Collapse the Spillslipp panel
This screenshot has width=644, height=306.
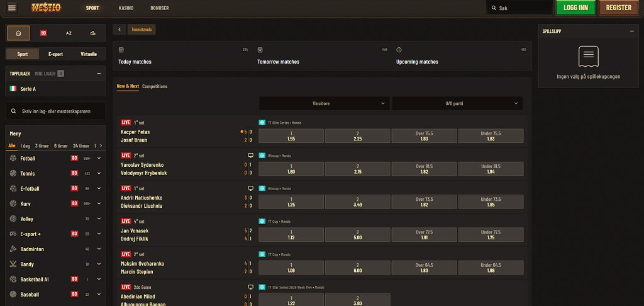tap(631, 31)
